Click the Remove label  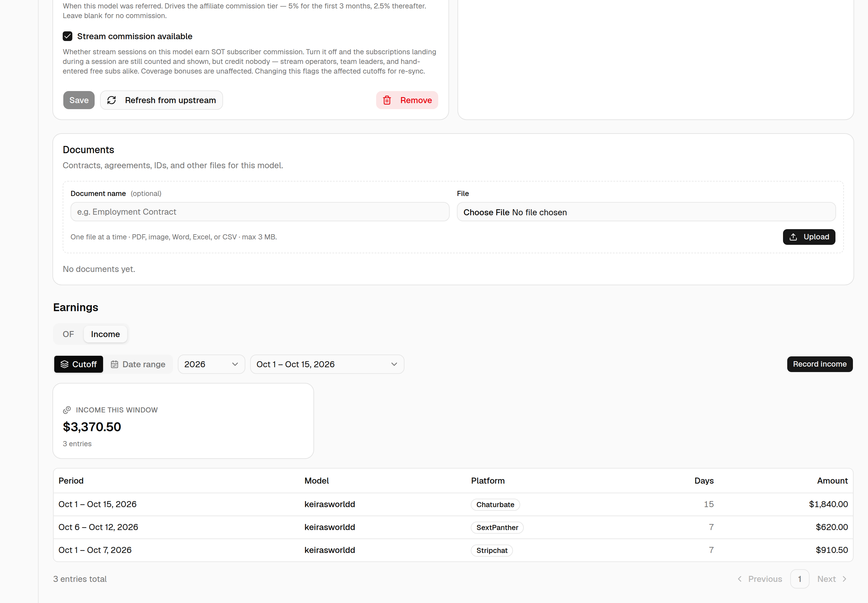[416, 100]
